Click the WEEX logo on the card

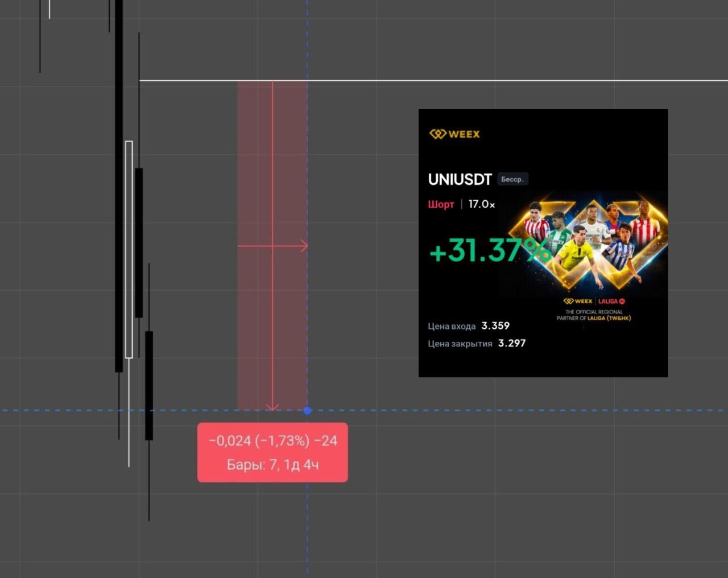tap(454, 134)
